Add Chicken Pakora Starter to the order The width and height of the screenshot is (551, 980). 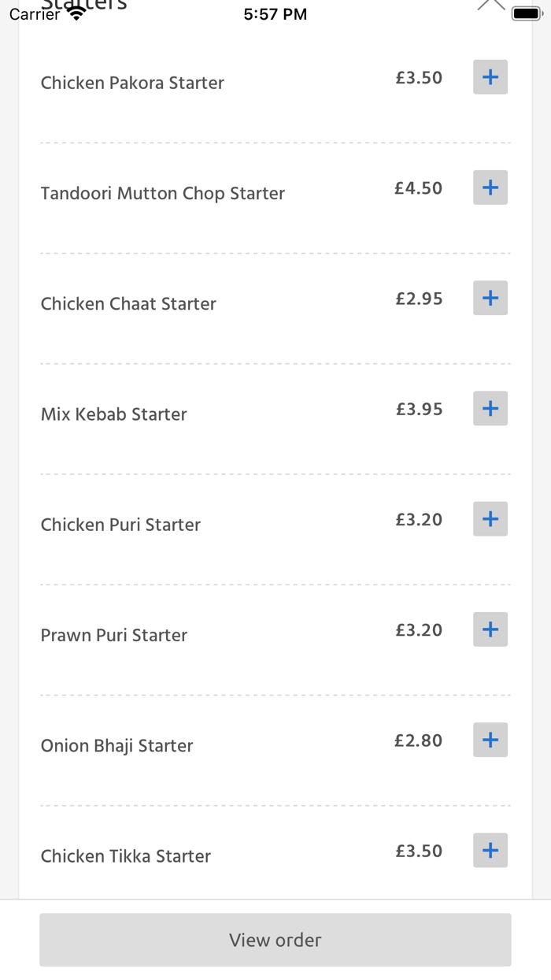pos(490,76)
